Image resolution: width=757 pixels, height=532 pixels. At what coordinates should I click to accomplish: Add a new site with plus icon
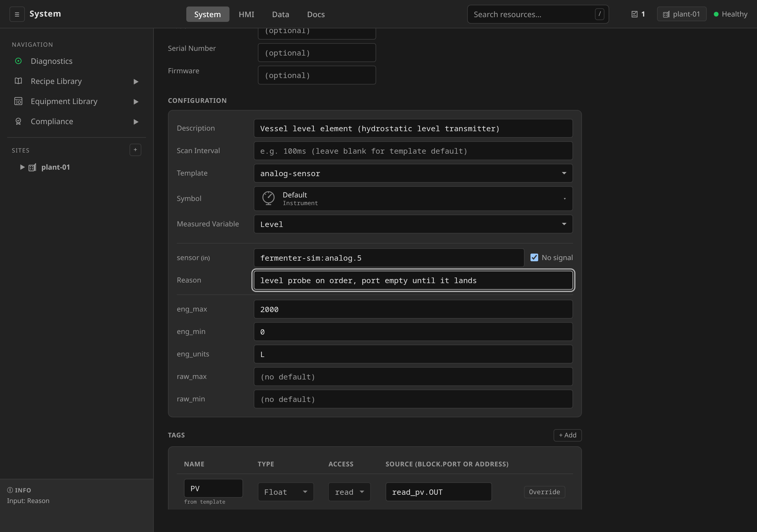(135, 150)
